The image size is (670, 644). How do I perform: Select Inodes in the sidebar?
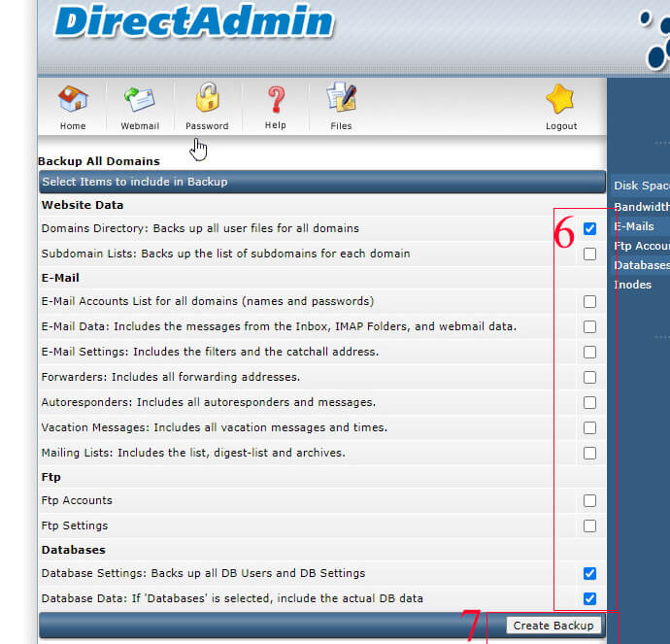[632, 285]
